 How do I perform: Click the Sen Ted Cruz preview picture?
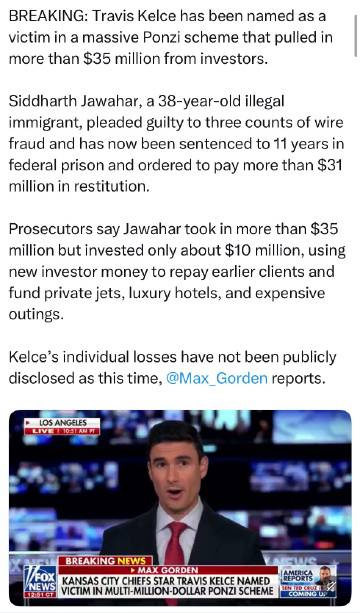tap(326, 577)
